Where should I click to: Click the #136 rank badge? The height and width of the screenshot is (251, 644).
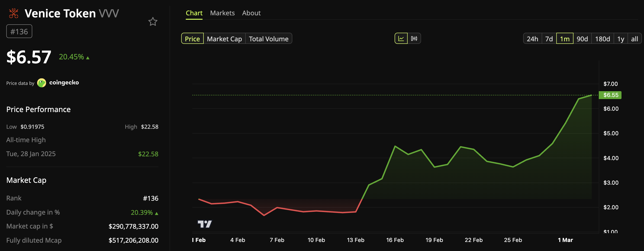pos(19,31)
